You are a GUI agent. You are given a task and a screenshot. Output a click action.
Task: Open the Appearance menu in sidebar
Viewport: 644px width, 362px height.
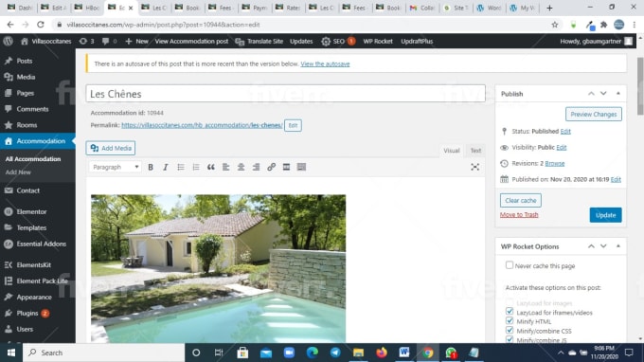click(x=34, y=297)
